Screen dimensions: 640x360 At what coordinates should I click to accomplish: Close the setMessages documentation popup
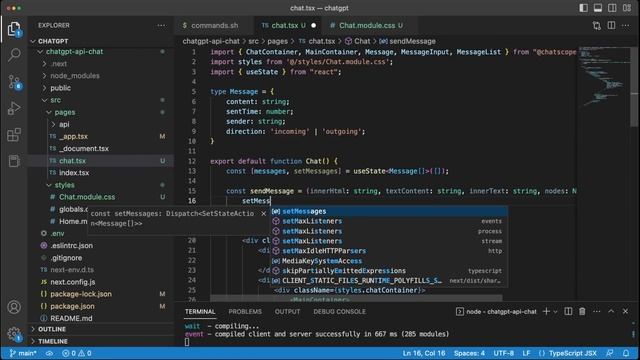tap(264, 213)
